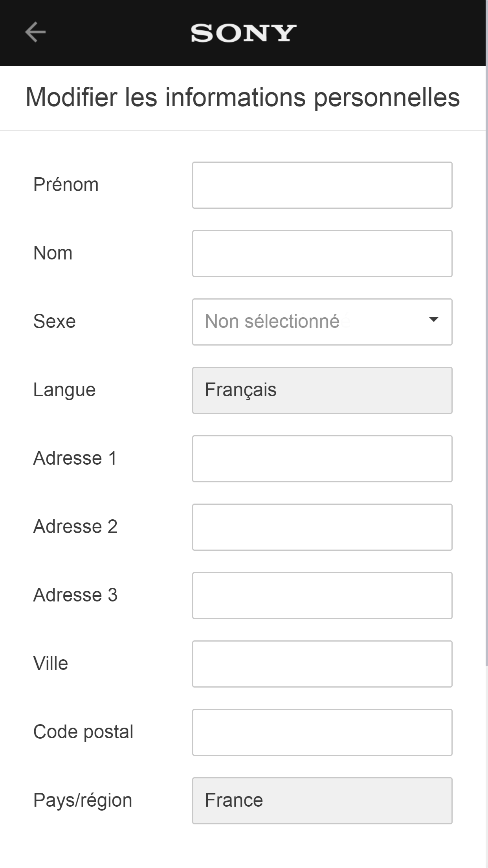Focus the Prénom text field
Image resolution: width=488 pixels, height=868 pixels.
coord(322,185)
